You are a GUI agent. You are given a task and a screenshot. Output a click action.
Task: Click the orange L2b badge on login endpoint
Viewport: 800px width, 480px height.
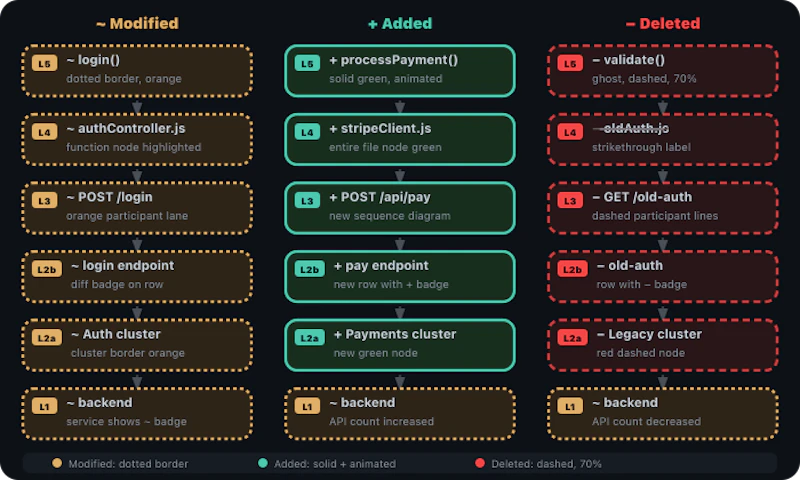47,269
